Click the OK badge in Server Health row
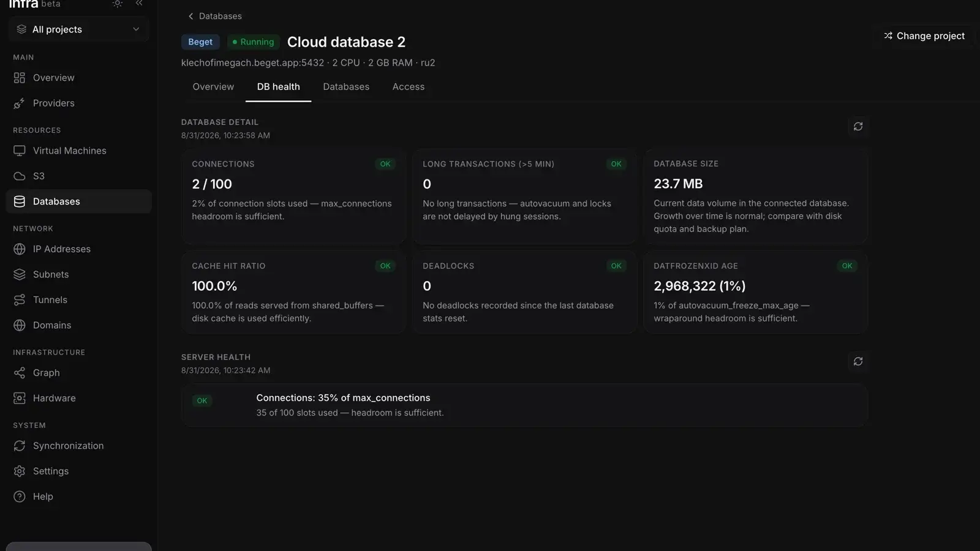The width and height of the screenshot is (980, 551). pyautogui.click(x=202, y=401)
